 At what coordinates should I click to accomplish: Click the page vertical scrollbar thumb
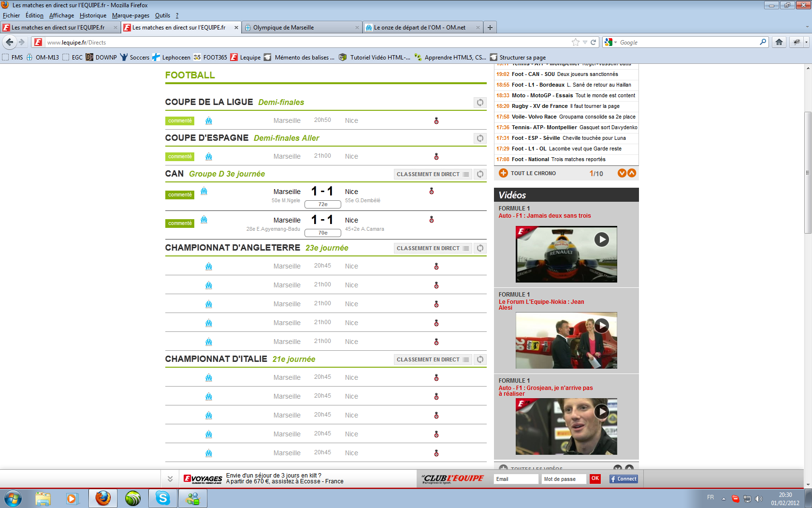808,173
